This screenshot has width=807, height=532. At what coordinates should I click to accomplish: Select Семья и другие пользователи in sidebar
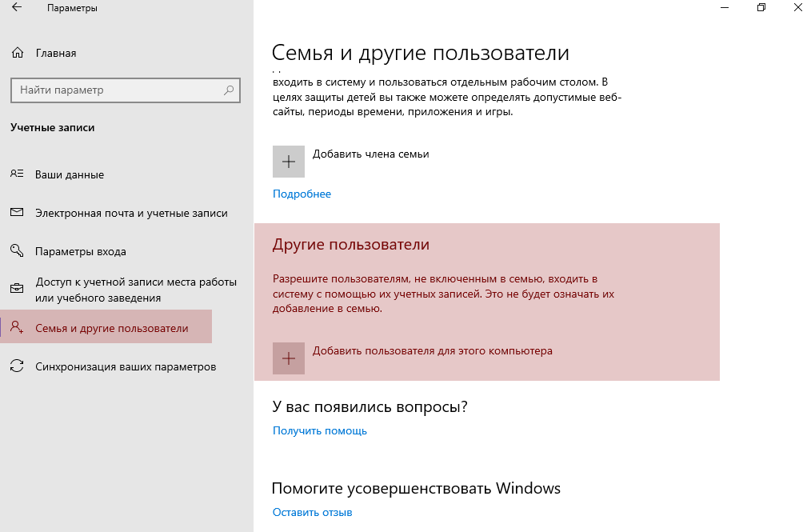tap(112, 328)
